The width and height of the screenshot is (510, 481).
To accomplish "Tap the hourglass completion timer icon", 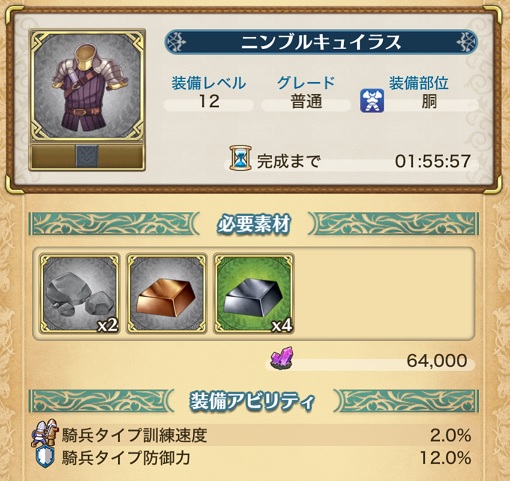I will pos(240,158).
